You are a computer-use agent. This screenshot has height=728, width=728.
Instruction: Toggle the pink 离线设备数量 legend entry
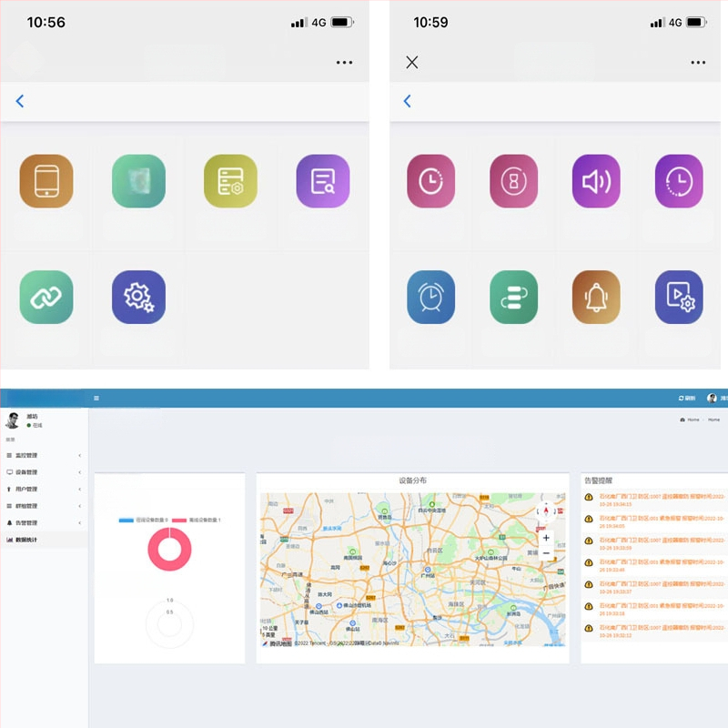197,520
